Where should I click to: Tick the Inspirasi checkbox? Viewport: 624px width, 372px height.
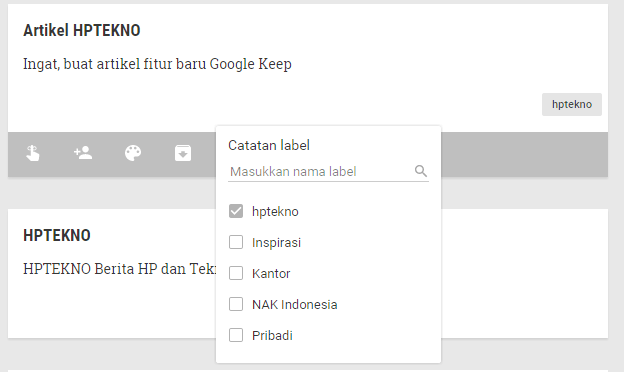pyautogui.click(x=236, y=242)
